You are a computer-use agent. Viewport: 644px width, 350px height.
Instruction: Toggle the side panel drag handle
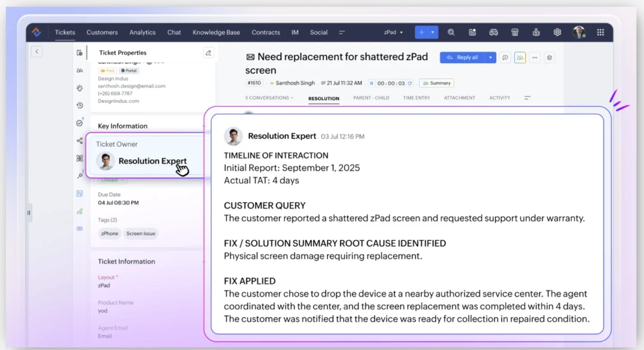click(x=29, y=213)
